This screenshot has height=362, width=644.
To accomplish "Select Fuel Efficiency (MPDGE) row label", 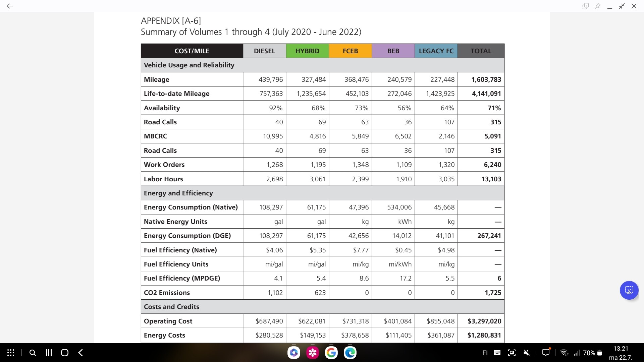I will pos(182,278).
